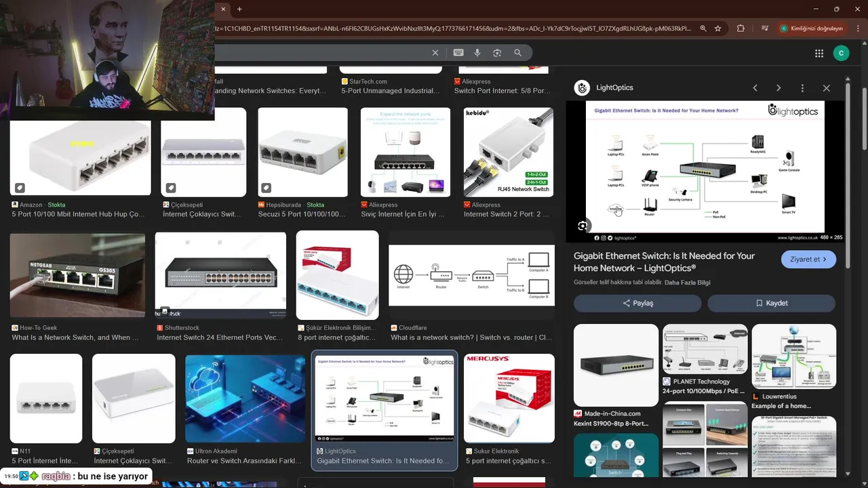Open more options in preview panel
This screenshot has width=868, height=488.
point(802,88)
